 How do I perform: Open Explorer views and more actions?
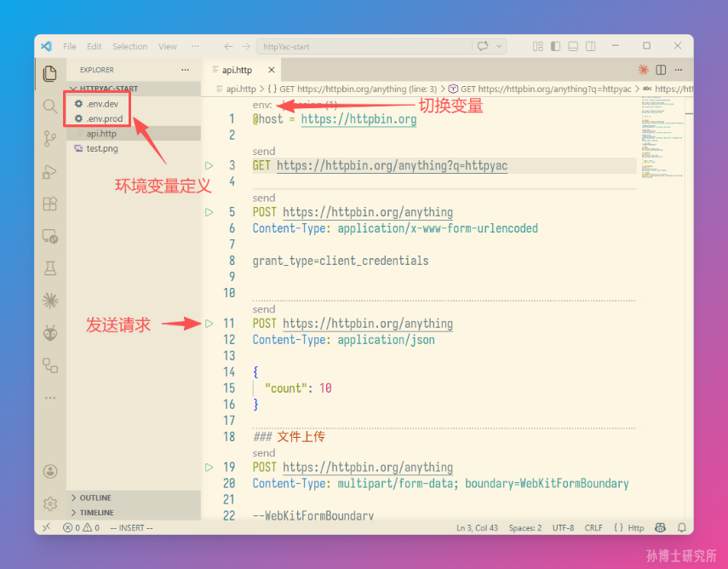[186, 70]
